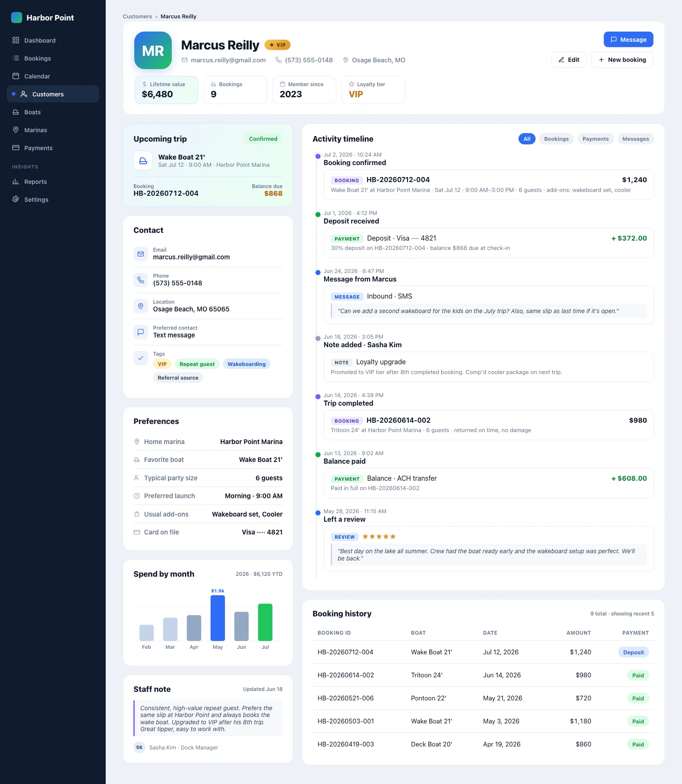This screenshot has height=784, width=682.
Task: Click the Preferred launch clock icon
Action: point(137,496)
